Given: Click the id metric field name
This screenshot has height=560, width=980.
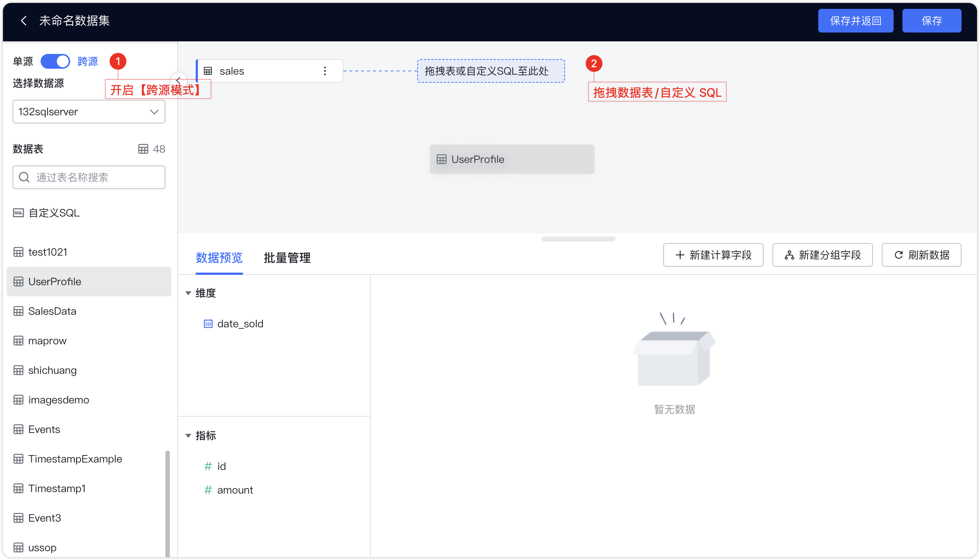Looking at the screenshot, I should [222, 467].
